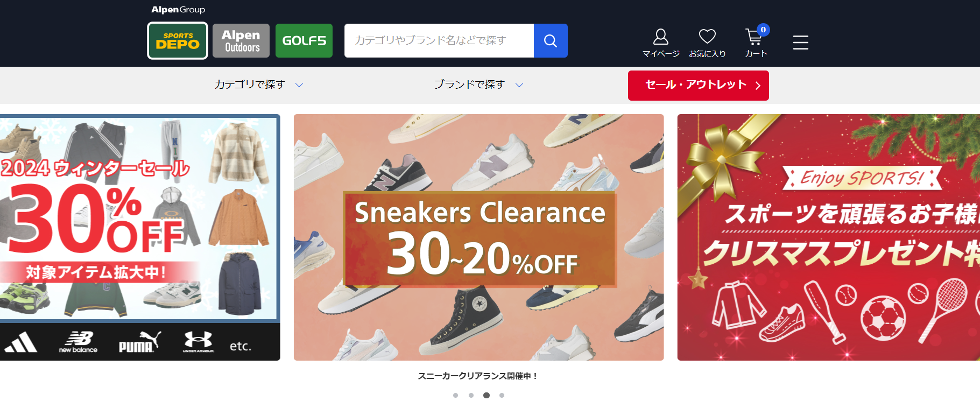Open the 2024 winter sale 30% OFF banner
Image resolution: width=980 pixels, height=401 pixels.
click(140, 237)
